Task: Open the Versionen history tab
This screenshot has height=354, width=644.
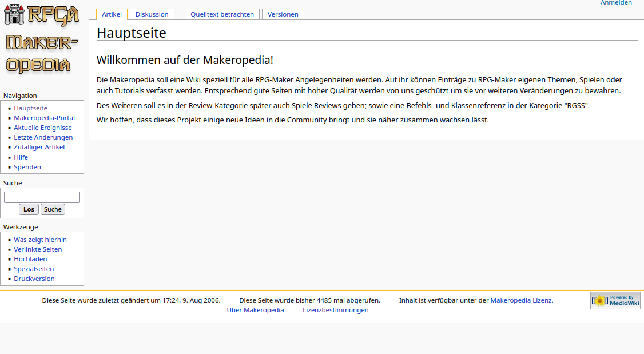Action: click(283, 14)
